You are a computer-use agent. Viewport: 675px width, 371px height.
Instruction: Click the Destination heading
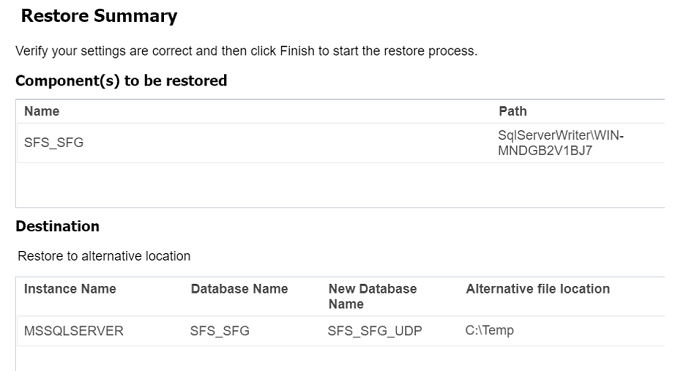pos(57,226)
